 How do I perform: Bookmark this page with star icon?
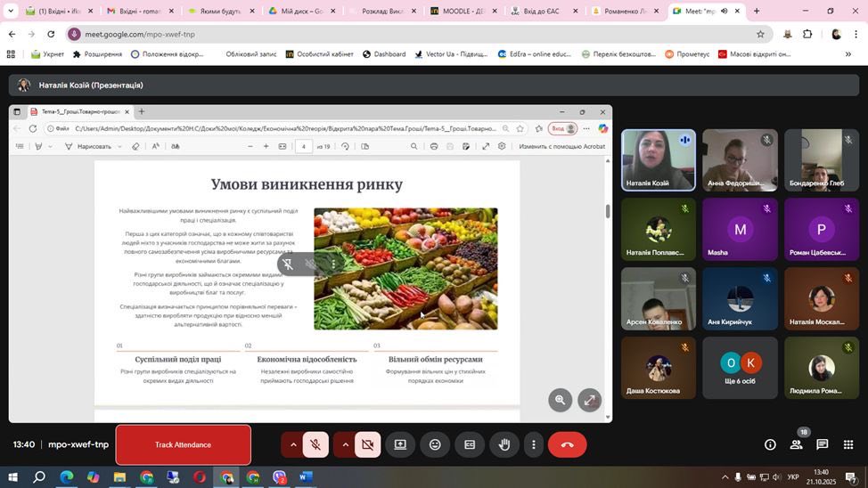point(760,35)
